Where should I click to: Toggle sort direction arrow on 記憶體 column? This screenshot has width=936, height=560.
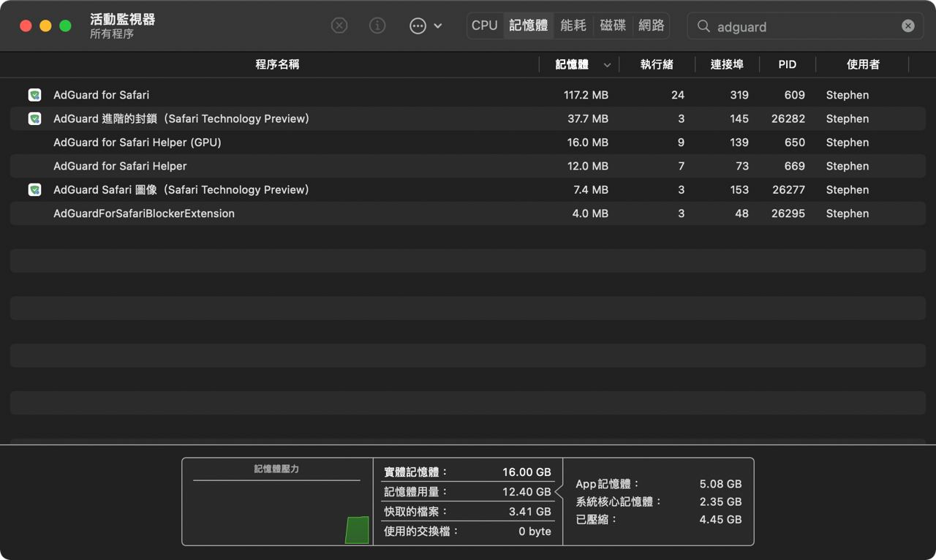click(607, 65)
